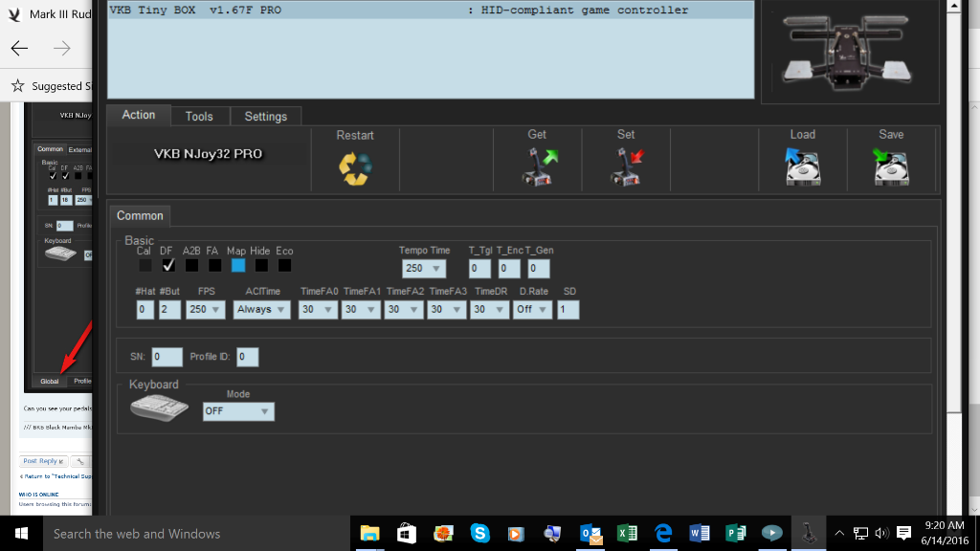Open the AClTime dropdown showing Always

tap(261, 309)
